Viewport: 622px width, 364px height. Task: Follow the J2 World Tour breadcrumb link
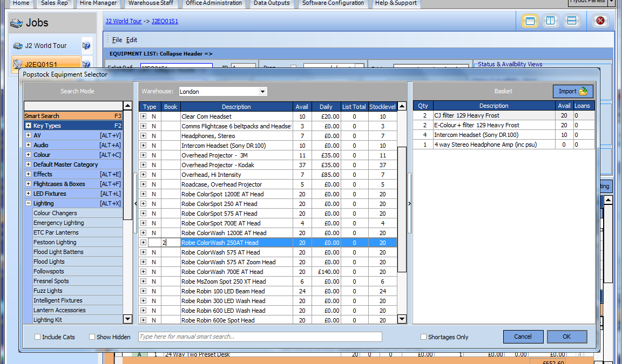click(124, 22)
